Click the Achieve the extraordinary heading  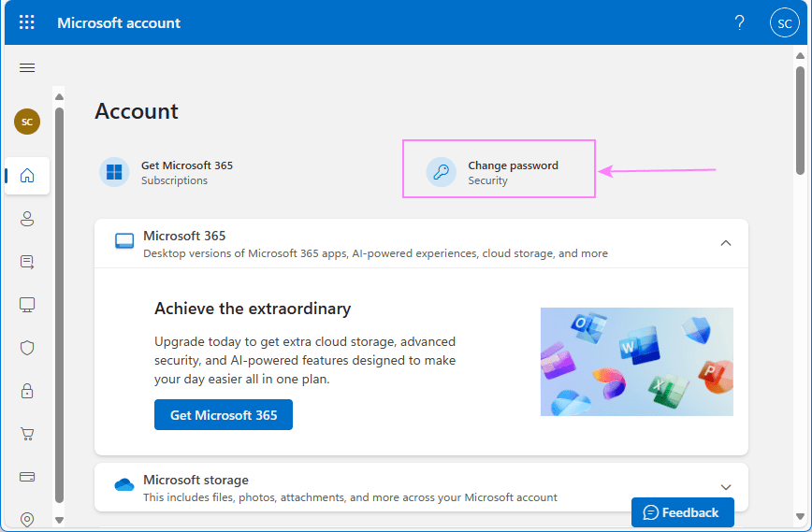pyautogui.click(x=253, y=309)
